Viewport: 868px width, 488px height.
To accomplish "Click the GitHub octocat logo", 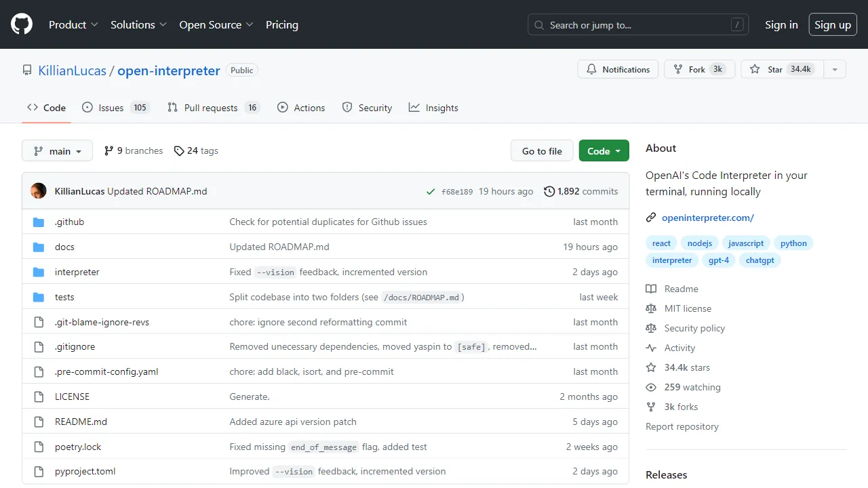I will [22, 24].
